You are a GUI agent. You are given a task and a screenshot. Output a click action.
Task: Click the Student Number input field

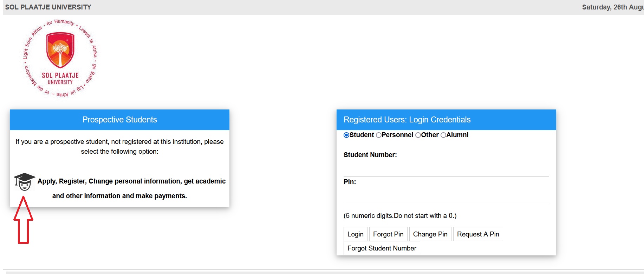coord(446,170)
